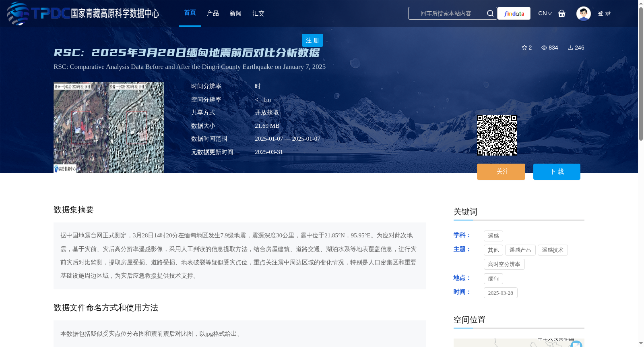The image size is (644, 347).
Task: Click the 空间位置 section heading
Action: [x=469, y=320]
